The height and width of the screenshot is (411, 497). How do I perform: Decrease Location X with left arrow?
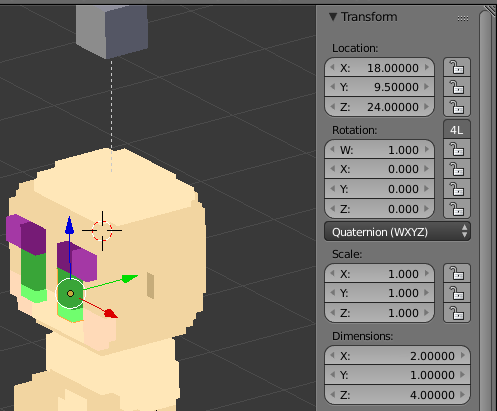coord(332,67)
